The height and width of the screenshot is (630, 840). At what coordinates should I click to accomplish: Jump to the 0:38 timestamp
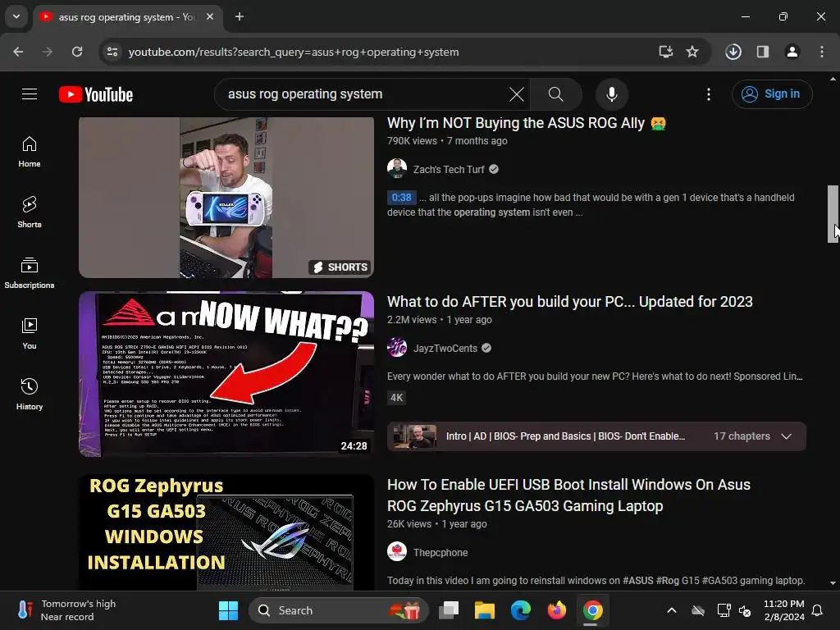(401, 198)
